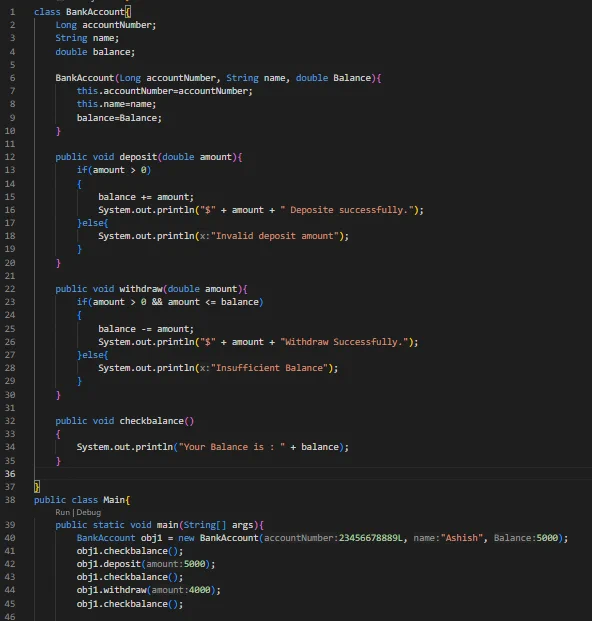This screenshot has width=592, height=621.
Task: Click the 4000 argument in obj1.withdraw call
Action: [x=200, y=590]
